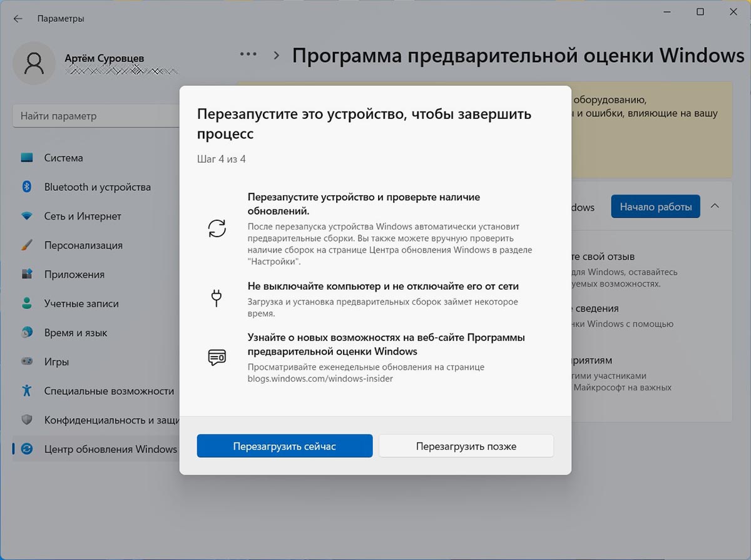Click the paintbrush icon for Персонализация
The width and height of the screenshot is (751, 560).
tap(27, 245)
